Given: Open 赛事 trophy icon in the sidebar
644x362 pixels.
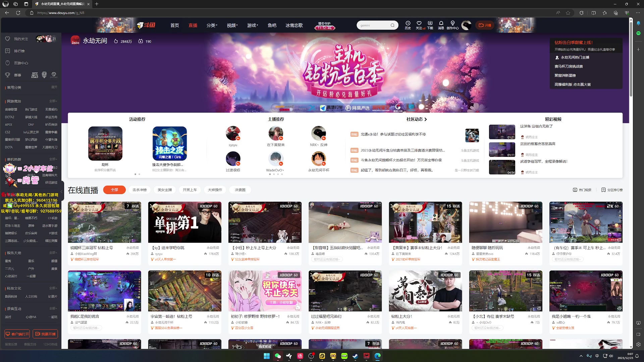Looking at the screenshot, I should coord(8,75).
